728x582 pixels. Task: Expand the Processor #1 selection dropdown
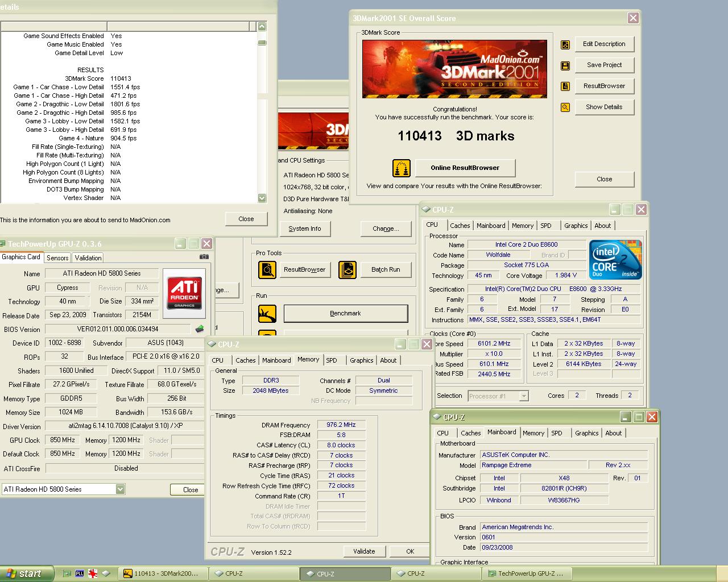[524, 396]
